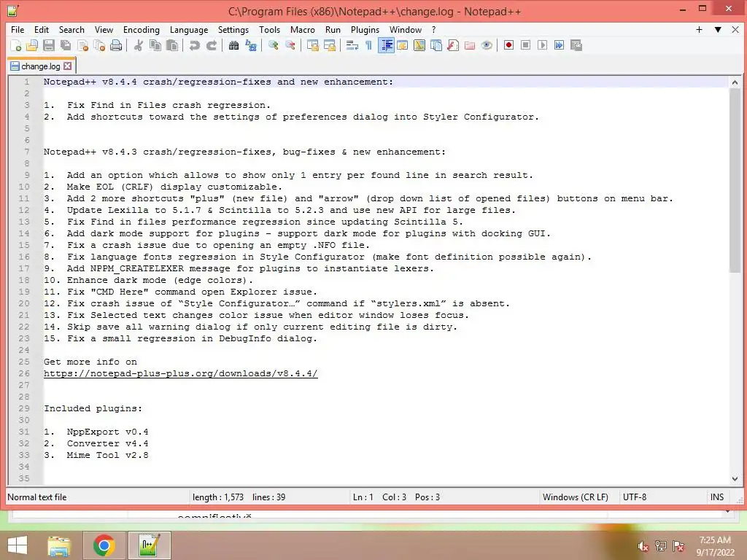Open the Windows Start button
This screenshot has width=747, height=560.
18,545
